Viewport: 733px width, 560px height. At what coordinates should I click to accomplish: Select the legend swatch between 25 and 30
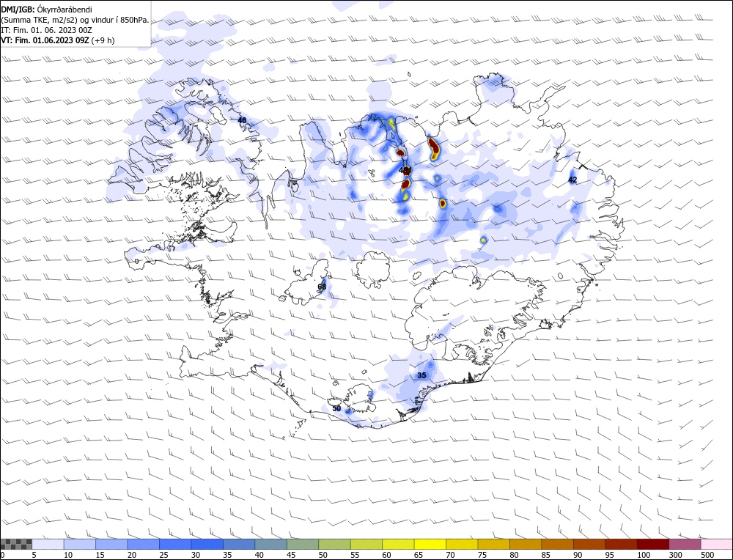(x=175, y=544)
